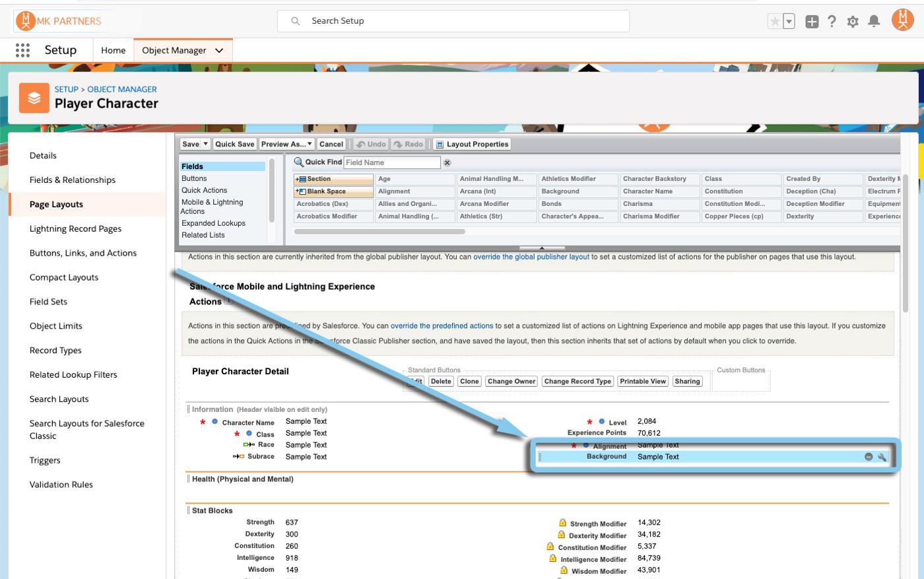Click the favorites star icon
The width and height of the screenshot is (924, 579).
pos(775,22)
